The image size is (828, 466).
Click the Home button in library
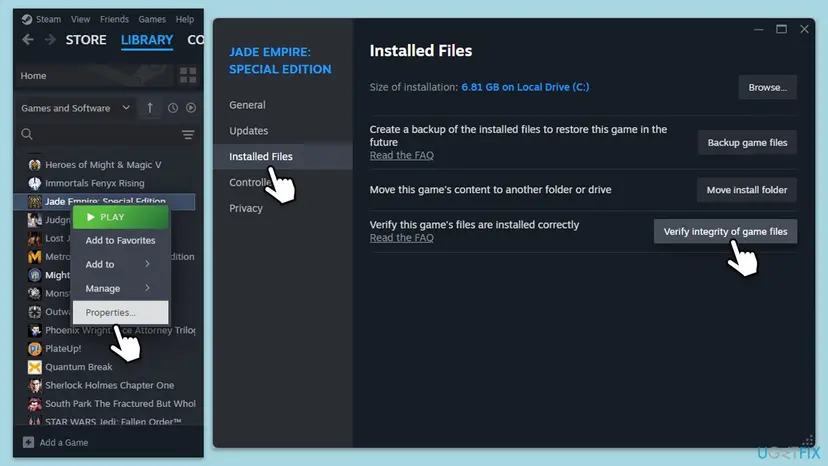pyautogui.click(x=94, y=76)
